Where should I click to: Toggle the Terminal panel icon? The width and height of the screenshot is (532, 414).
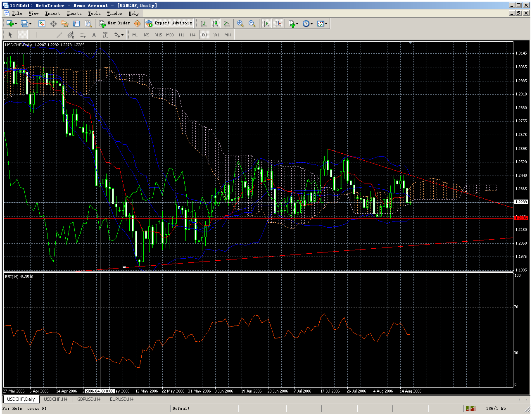pyautogui.click(x=76, y=24)
